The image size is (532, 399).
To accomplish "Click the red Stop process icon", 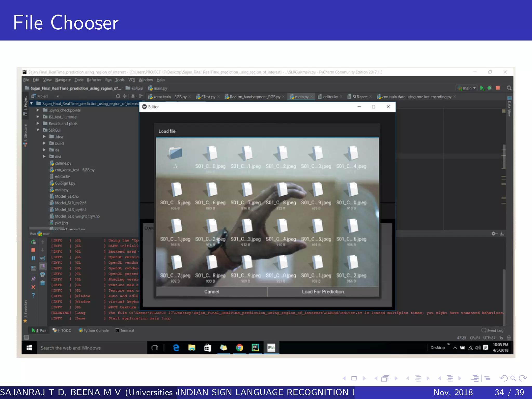I will (498, 88).
